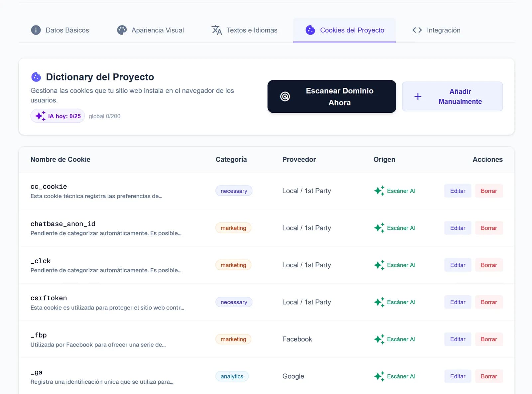The height and width of the screenshot is (394, 532).
Task: Switch to the Apariencia Visual tab
Action: point(150,30)
